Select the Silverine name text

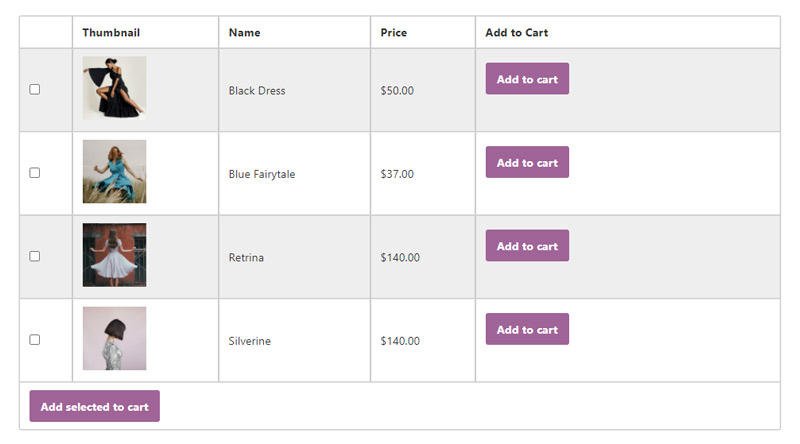coord(249,341)
